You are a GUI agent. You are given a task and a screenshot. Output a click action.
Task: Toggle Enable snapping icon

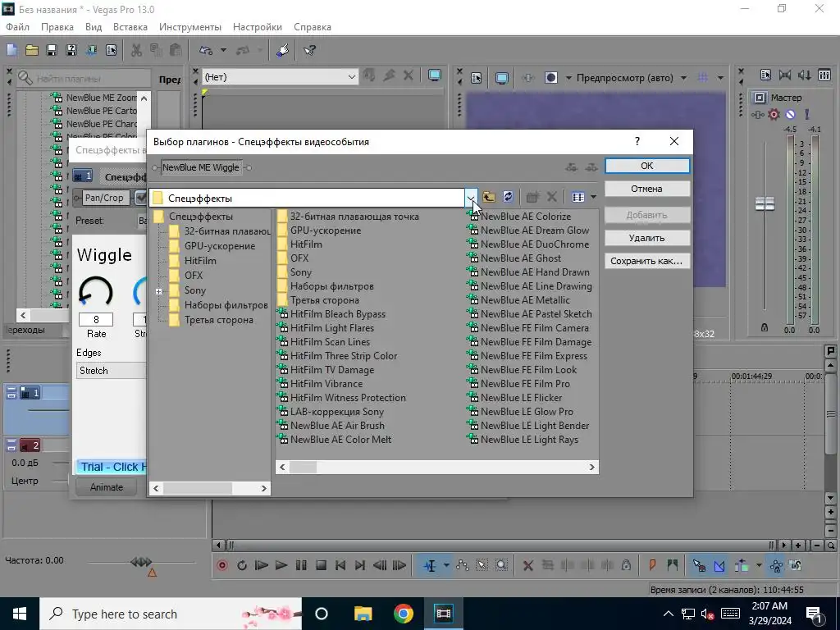[x=699, y=565]
